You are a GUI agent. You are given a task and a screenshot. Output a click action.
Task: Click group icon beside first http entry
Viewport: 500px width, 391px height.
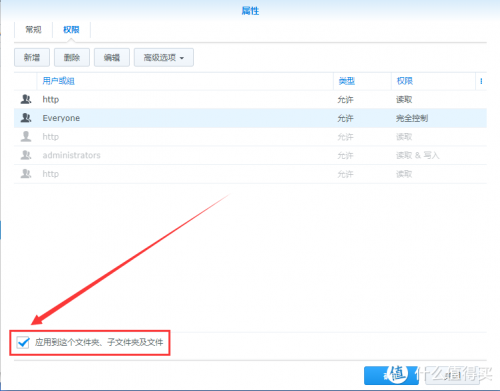26,99
